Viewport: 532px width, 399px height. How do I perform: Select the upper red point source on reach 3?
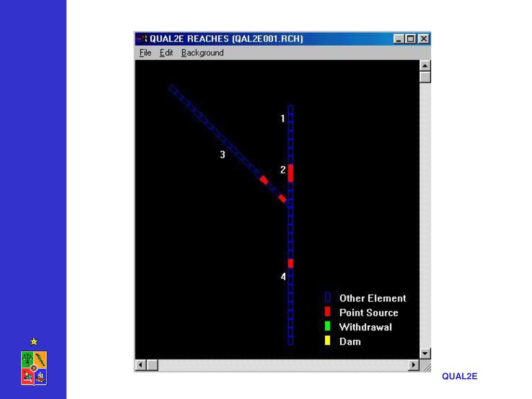(264, 180)
